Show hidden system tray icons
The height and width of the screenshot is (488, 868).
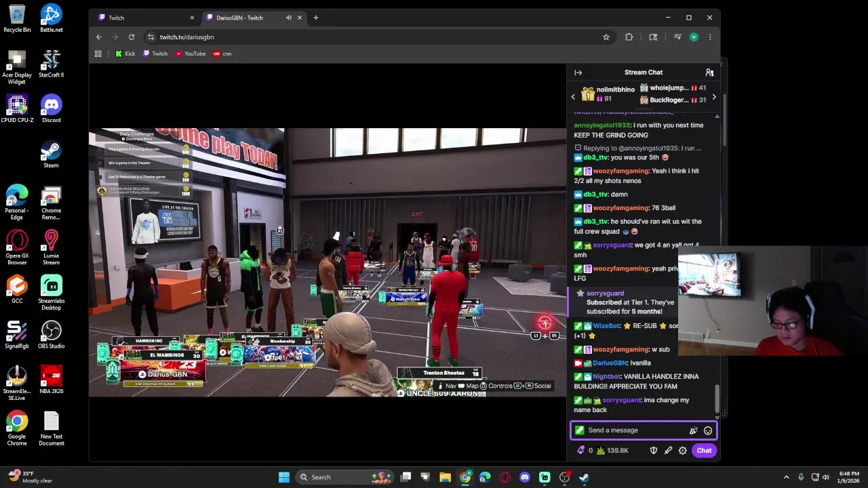click(x=787, y=477)
